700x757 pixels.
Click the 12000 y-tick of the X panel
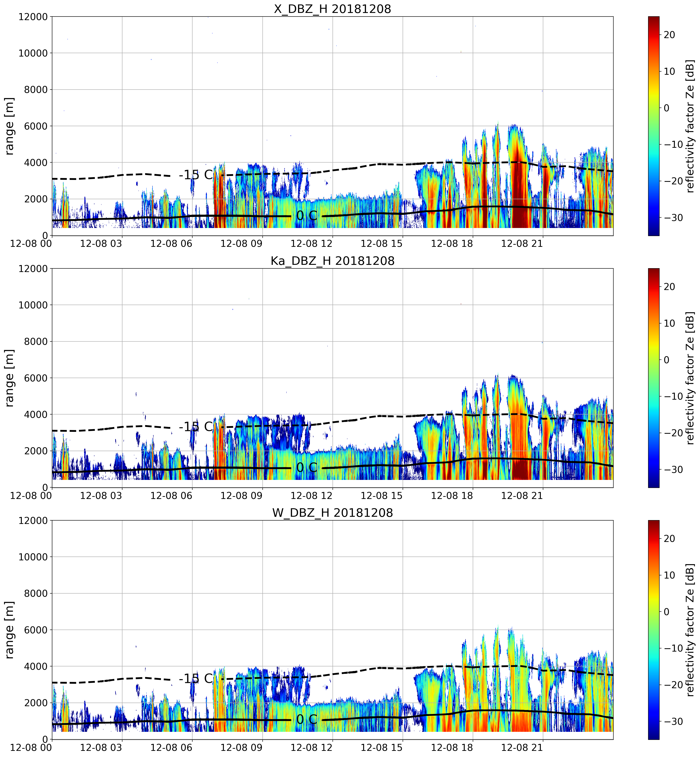coord(33,17)
